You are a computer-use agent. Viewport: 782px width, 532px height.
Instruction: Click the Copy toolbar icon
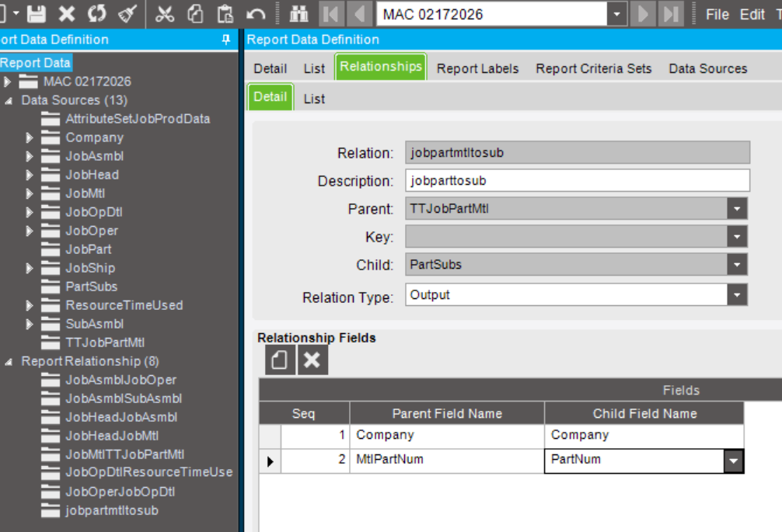pyautogui.click(x=195, y=14)
